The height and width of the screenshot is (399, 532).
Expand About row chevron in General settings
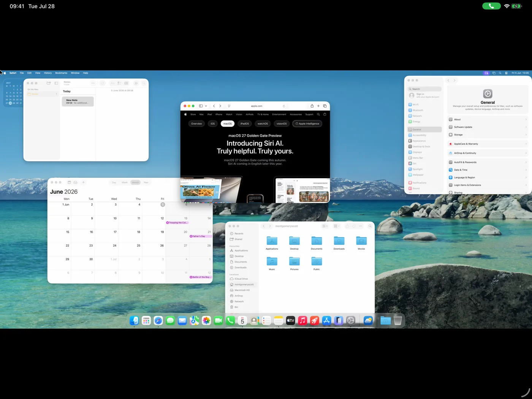526,119
